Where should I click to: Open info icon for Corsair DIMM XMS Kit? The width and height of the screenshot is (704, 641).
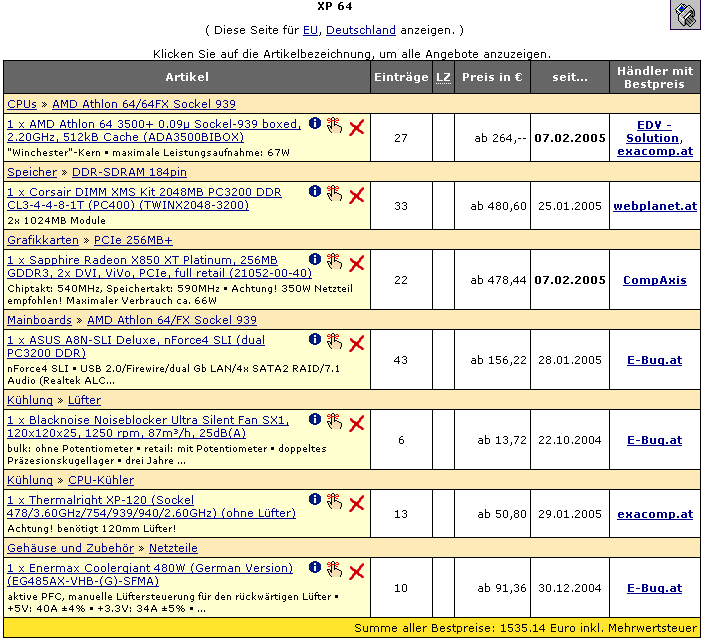coord(315,191)
